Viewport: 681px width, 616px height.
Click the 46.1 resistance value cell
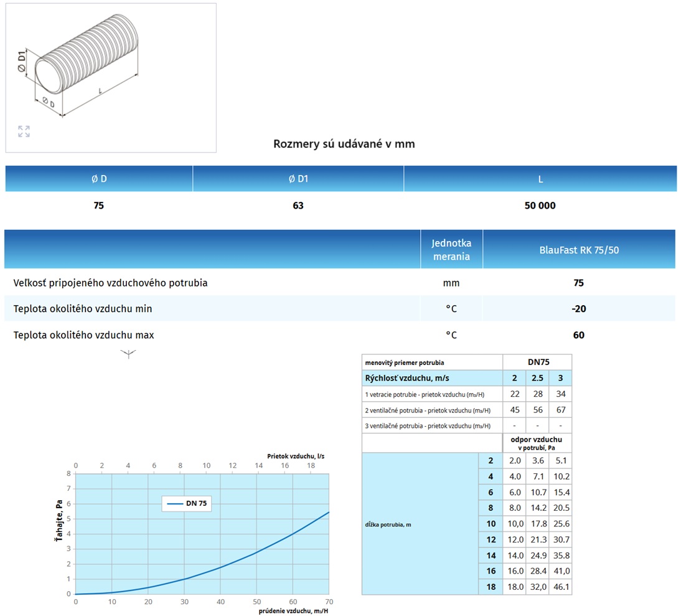pyautogui.click(x=560, y=587)
